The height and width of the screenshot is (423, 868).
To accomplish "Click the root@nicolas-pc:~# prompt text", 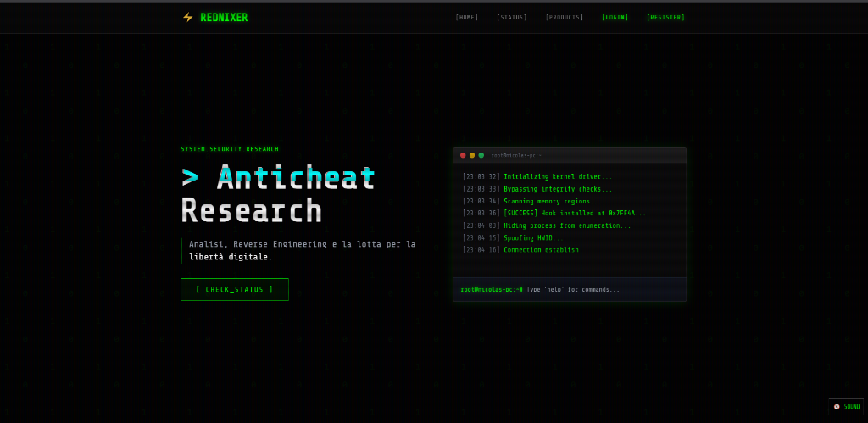I will [x=492, y=290].
